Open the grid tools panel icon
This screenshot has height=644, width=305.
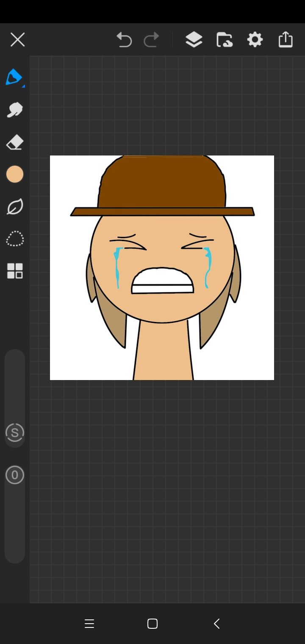point(15,271)
